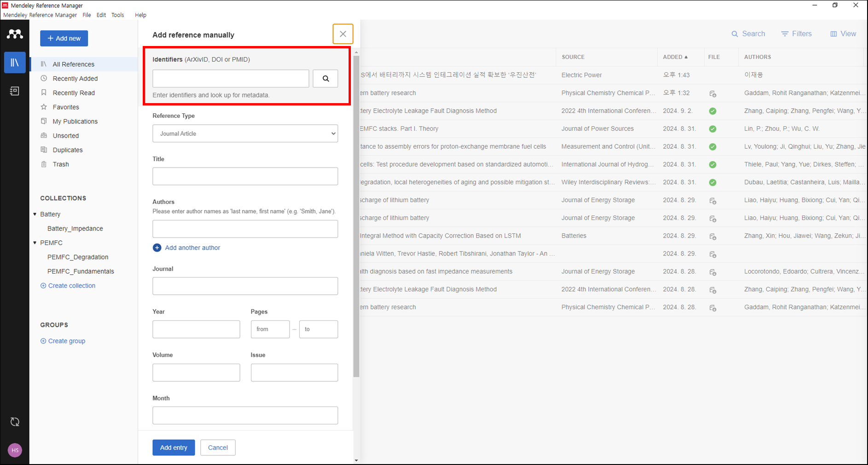This screenshot has width=868, height=465.
Task: Click the Month input field
Action: tap(245, 415)
